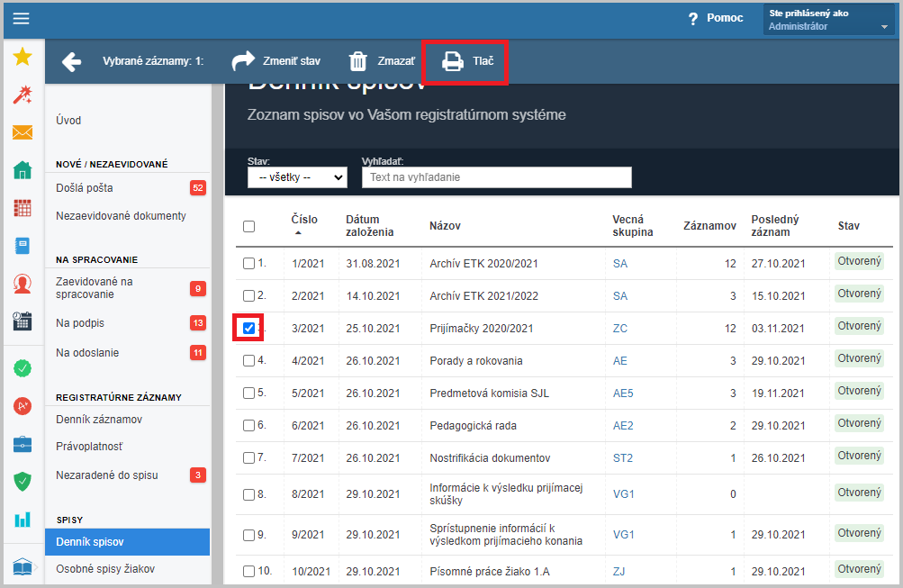
Task: Open ZC vecná skupina link
Action: tap(620, 329)
